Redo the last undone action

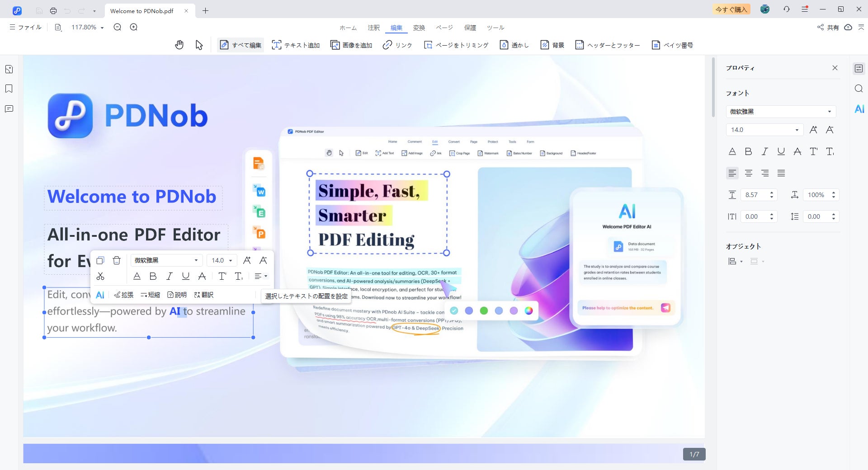click(x=81, y=10)
